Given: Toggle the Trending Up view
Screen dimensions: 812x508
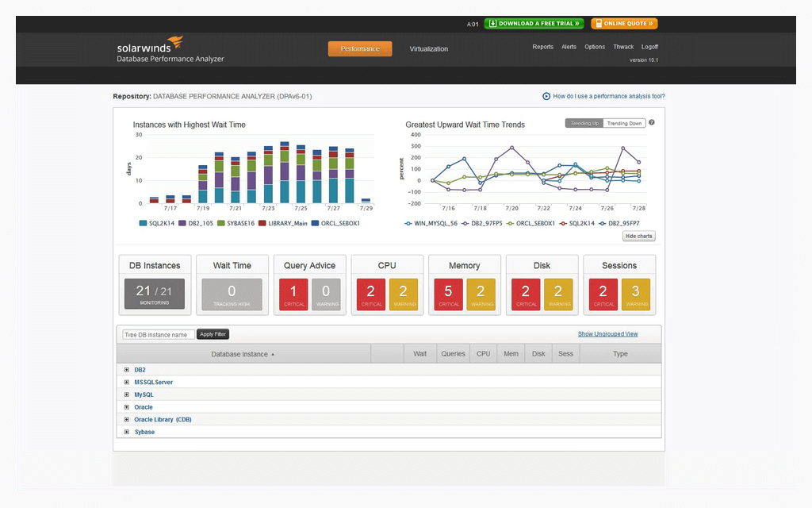Looking at the screenshot, I should click(584, 123).
